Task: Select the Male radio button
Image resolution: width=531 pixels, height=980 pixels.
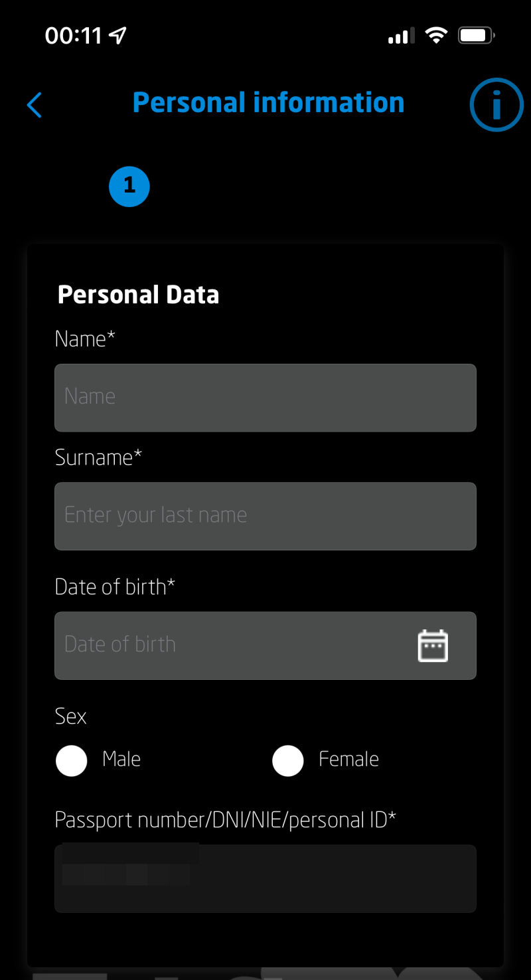Action: pyautogui.click(x=72, y=761)
